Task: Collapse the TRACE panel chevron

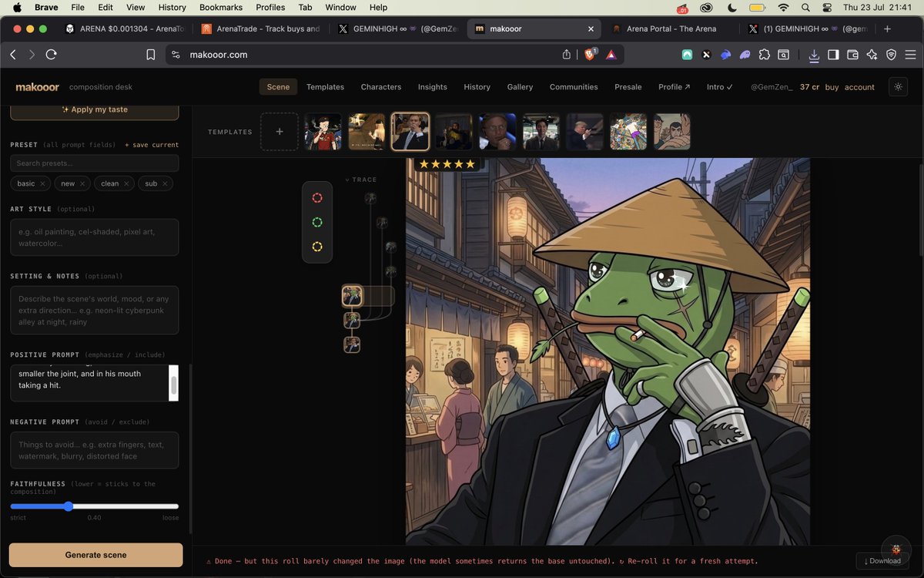Action: [x=347, y=180]
